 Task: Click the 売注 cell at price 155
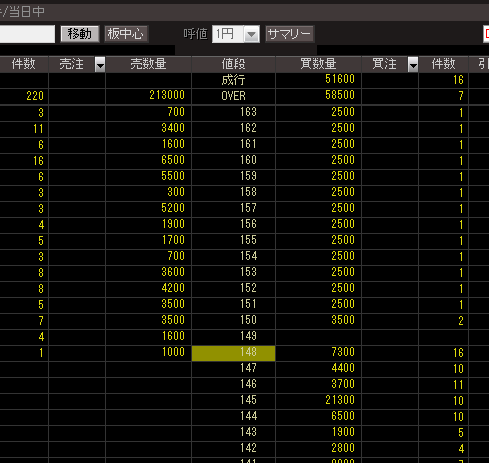point(77,240)
